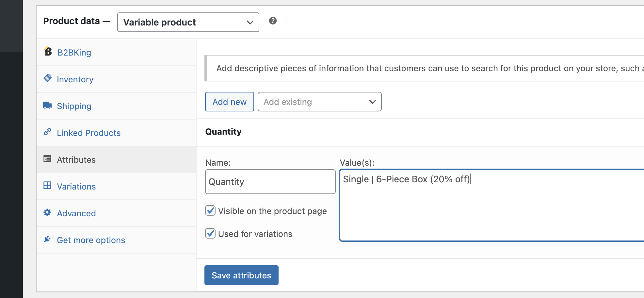Open the Advanced tab
644x298 pixels.
click(x=116, y=213)
